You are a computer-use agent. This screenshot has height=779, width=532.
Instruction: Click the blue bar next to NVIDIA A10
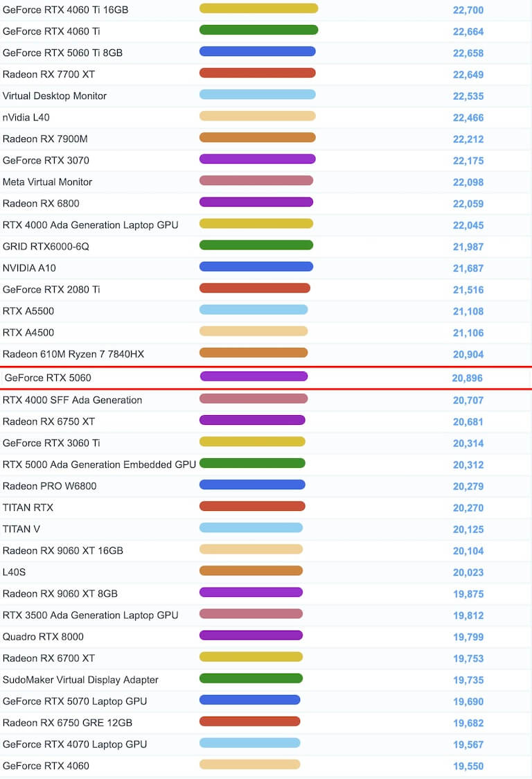256,266
